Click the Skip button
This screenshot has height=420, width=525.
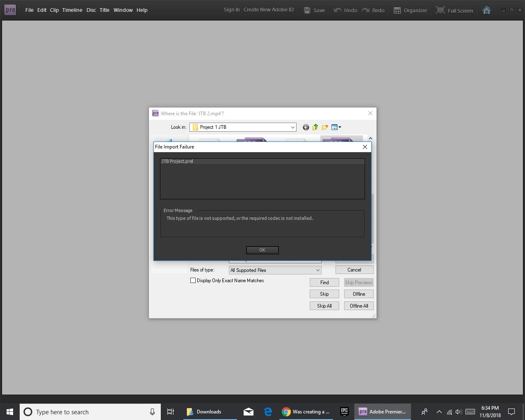pyautogui.click(x=324, y=294)
